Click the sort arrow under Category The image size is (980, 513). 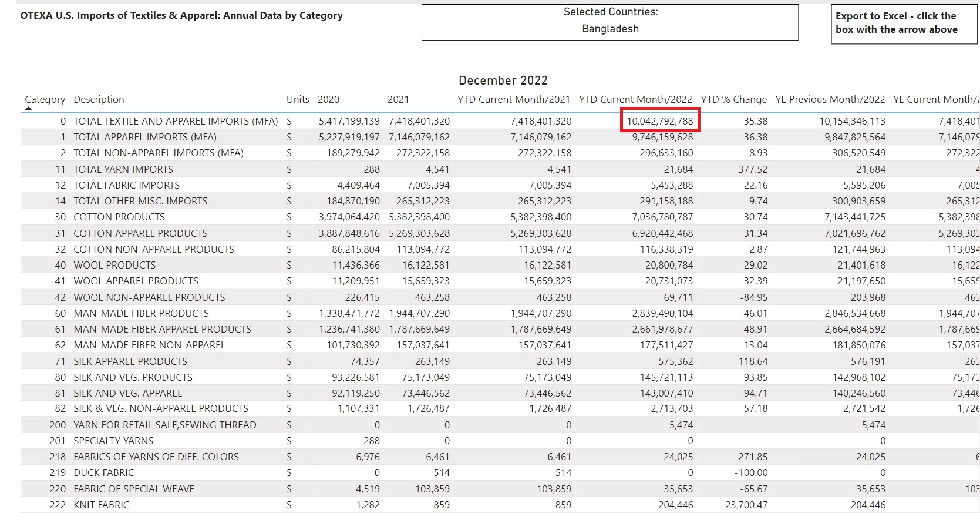[29, 108]
